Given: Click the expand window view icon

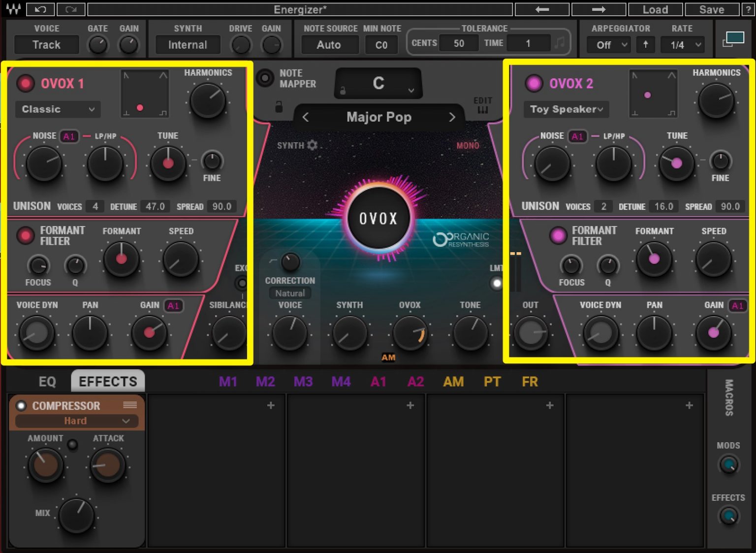Looking at the screenshot, I should (733, 39).
